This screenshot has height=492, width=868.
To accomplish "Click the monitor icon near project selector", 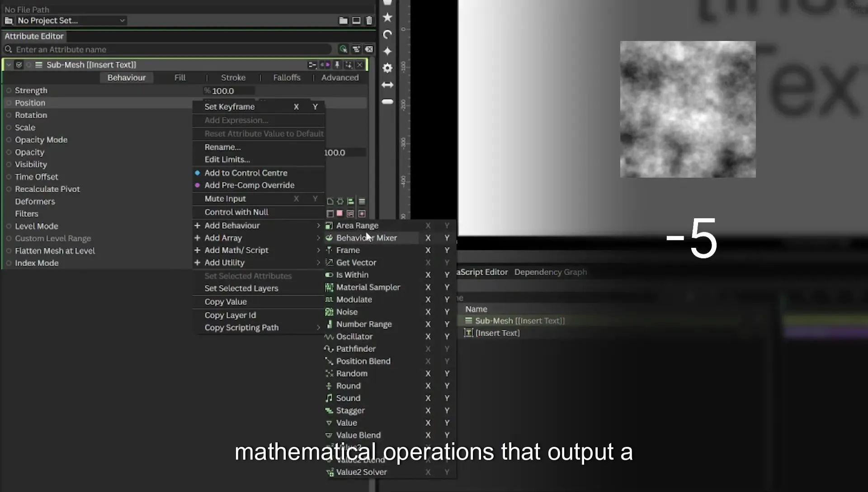I will [x=356, y=20].
